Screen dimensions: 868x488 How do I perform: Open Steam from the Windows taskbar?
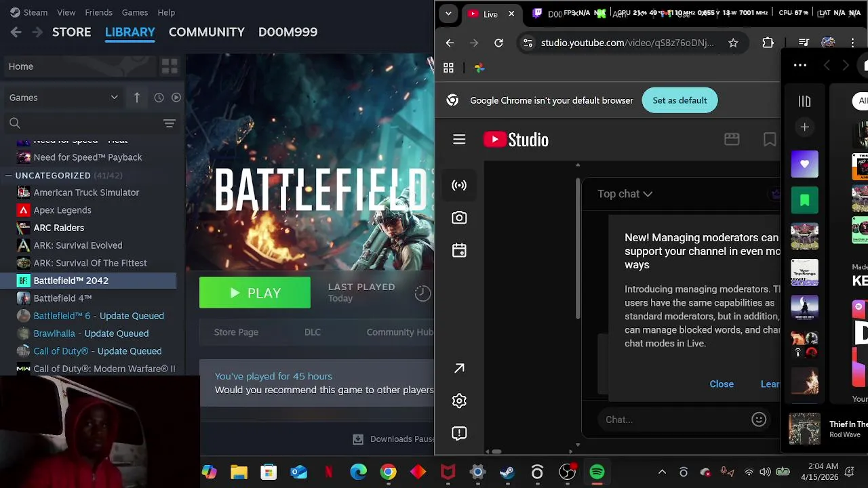(x=507, y=472)
